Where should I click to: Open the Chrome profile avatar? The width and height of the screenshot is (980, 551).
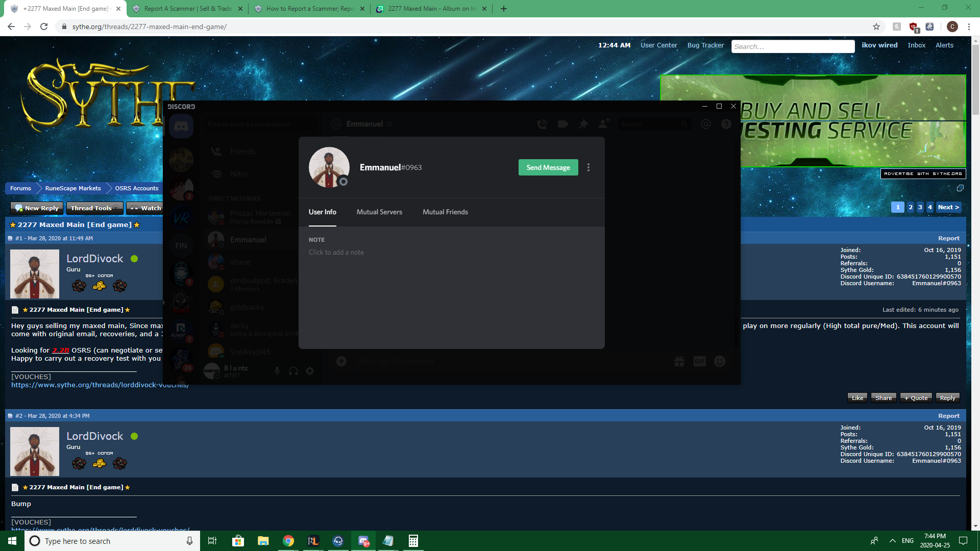click(952, 27)
